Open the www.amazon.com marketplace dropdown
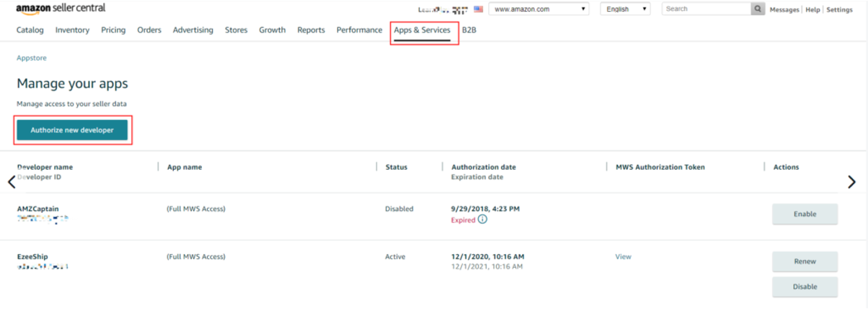The width and height of the screenshot is (868, 309). (x=539, y=9)
